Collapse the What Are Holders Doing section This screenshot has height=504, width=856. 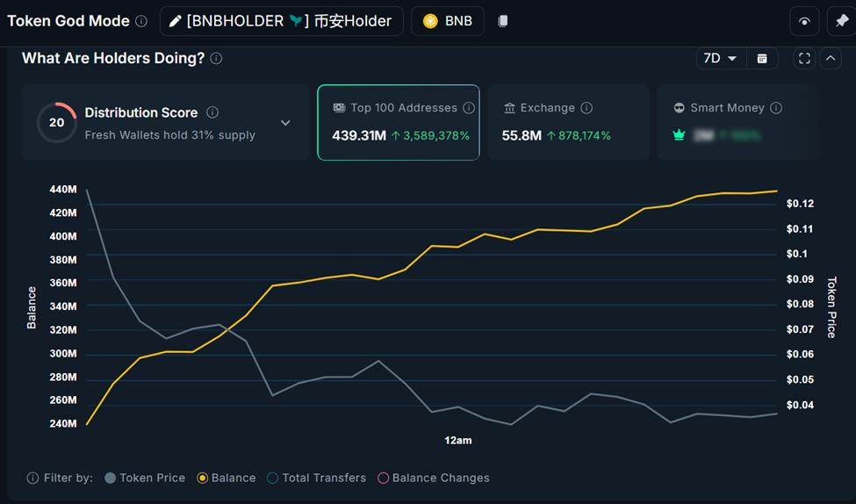point(830,58)
